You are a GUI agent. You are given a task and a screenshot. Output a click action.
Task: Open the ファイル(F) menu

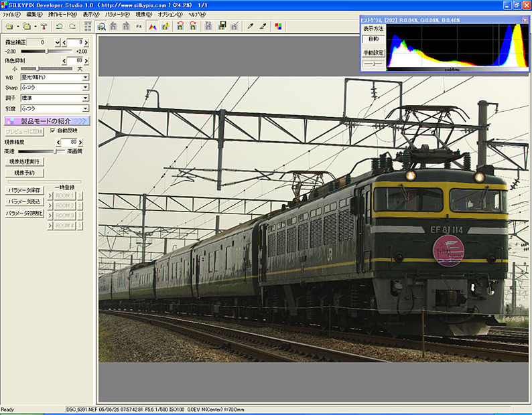click(11, 15)
